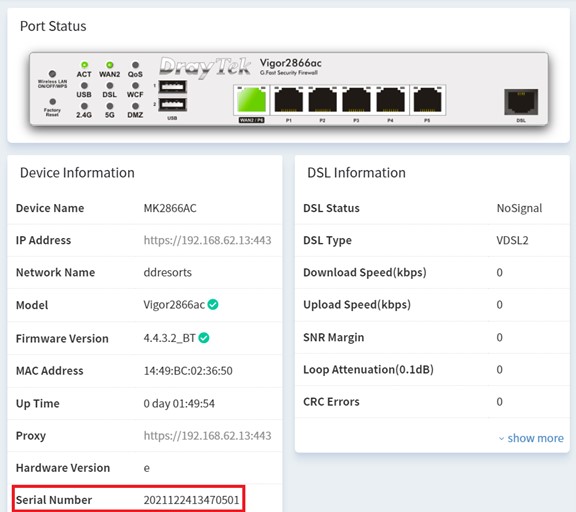Select serial number 2021122413470501
The height and width of the screenshot is (512, 576).
pos(191,500)
